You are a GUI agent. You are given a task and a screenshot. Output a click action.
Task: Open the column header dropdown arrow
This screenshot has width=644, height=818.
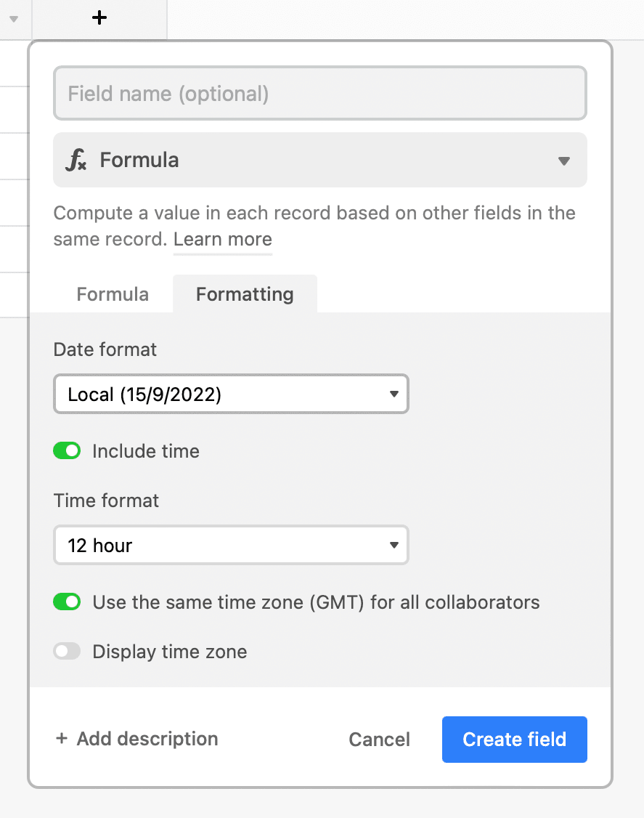pyautogui.click(x=13, y=19)
